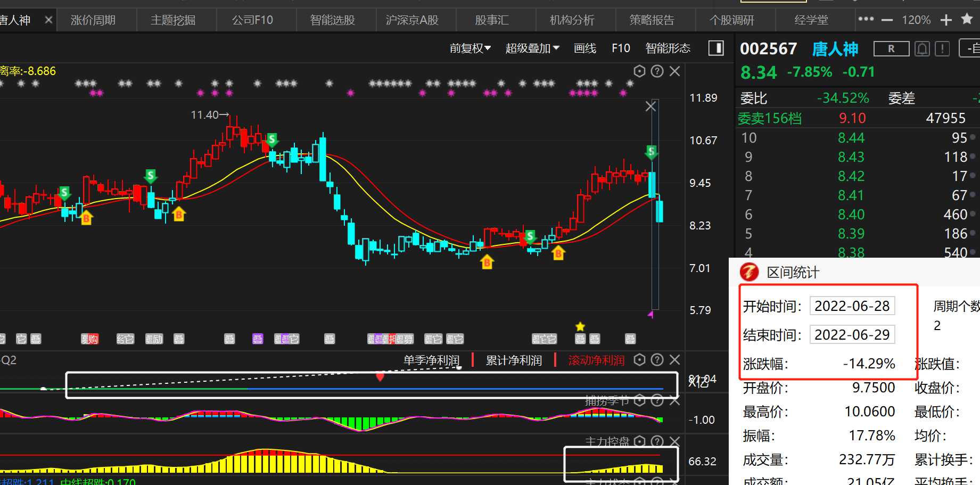Click stock code 002567
The height and width of the screenshot is (485, 980).
(768, 49)
